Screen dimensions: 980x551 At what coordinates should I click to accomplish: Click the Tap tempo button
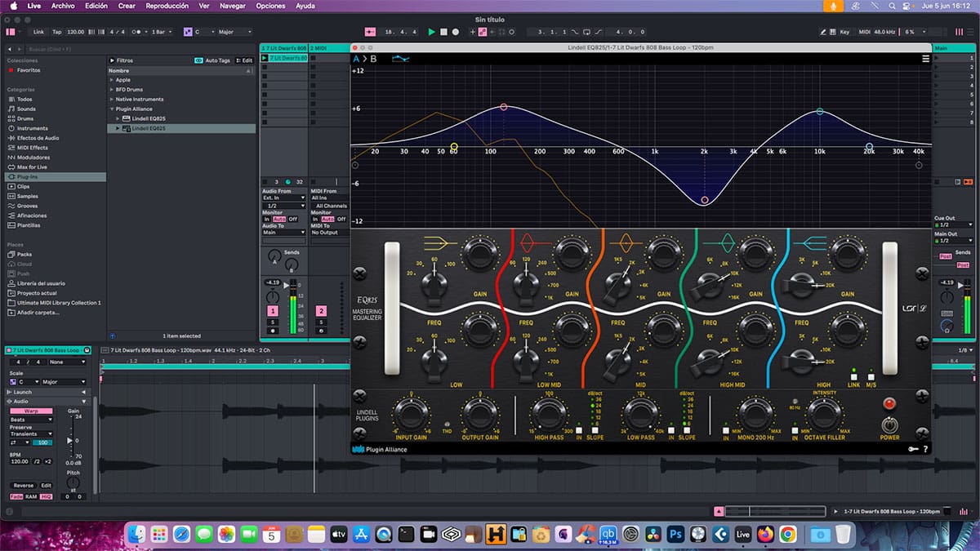pos(57,32)
